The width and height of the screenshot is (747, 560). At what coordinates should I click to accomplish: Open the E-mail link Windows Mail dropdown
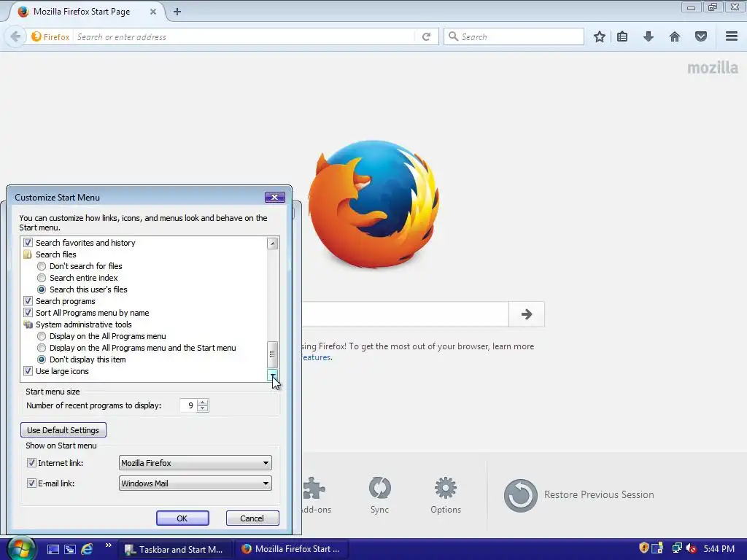(196, 483)
